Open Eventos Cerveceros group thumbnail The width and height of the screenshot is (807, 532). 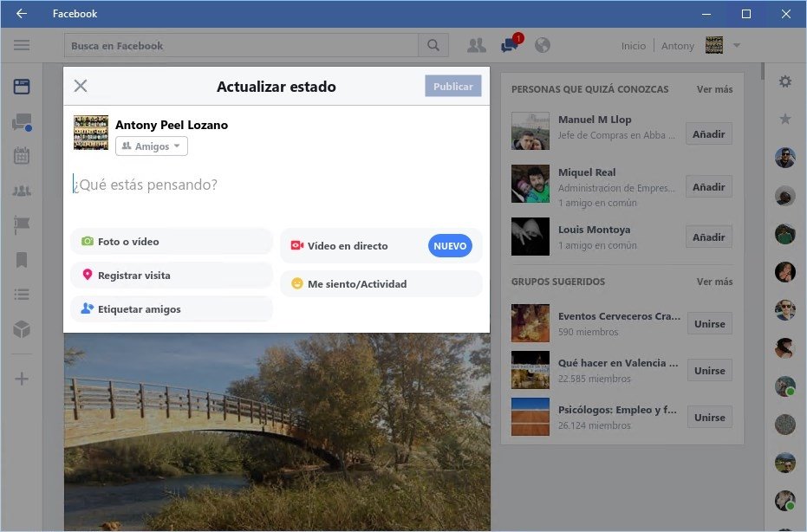point(530,323)
